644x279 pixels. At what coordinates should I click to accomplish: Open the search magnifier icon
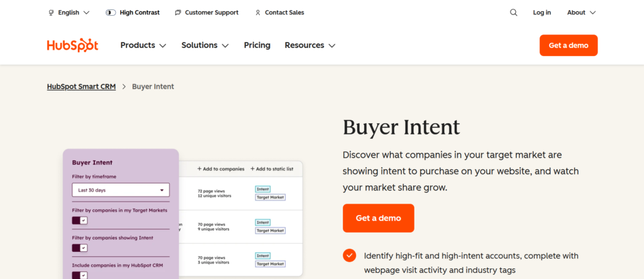(x=514, y=13)
